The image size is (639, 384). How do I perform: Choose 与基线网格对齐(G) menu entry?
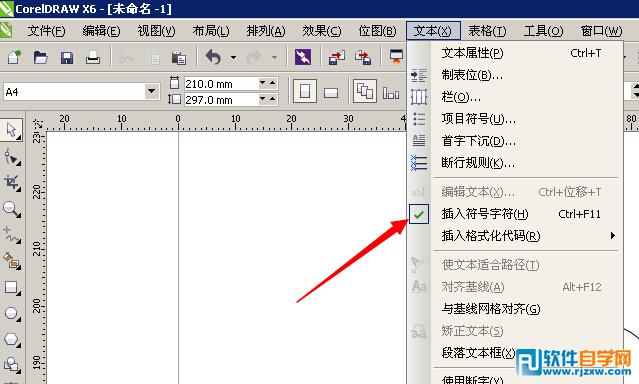pos(515,309)
